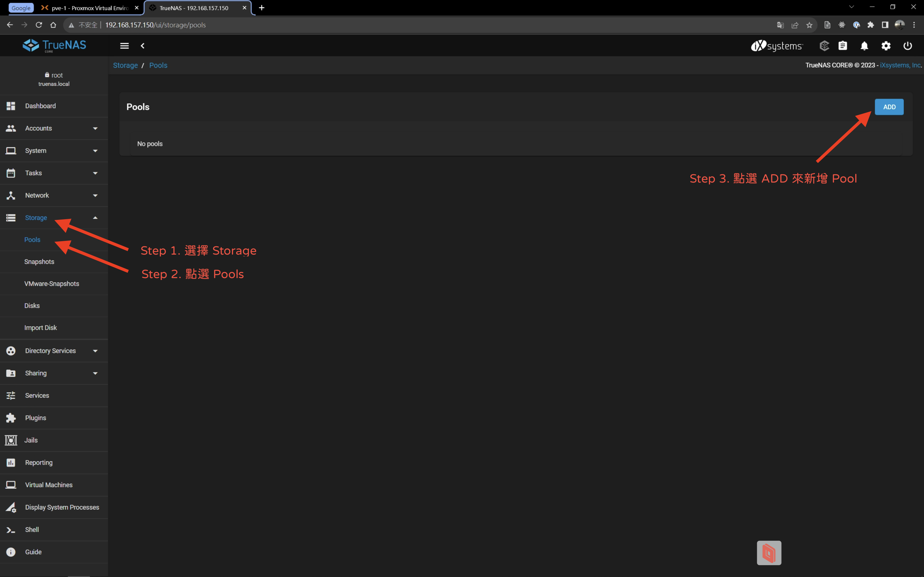This screenshot has width=924, height=577.
Task: Open settings gear in the TrueNAS header
Action: click(886, 46)
